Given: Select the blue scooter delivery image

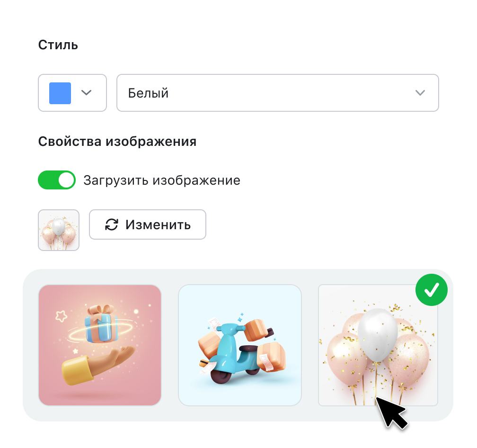Looking at the screenshot, I should coord(240,345).
